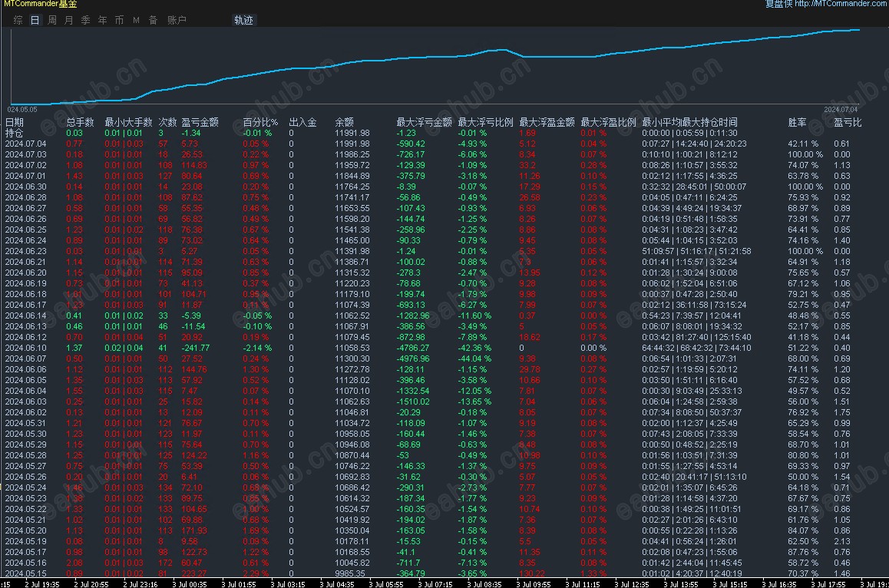Click balance value 11844.89
Screen dimensions: 889x588
[352, 177]
